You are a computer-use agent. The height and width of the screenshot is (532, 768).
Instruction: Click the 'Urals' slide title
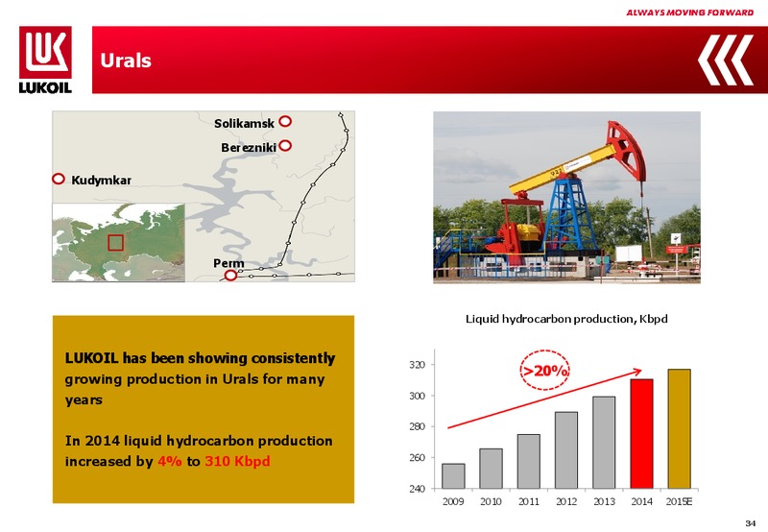coord(126,60)
